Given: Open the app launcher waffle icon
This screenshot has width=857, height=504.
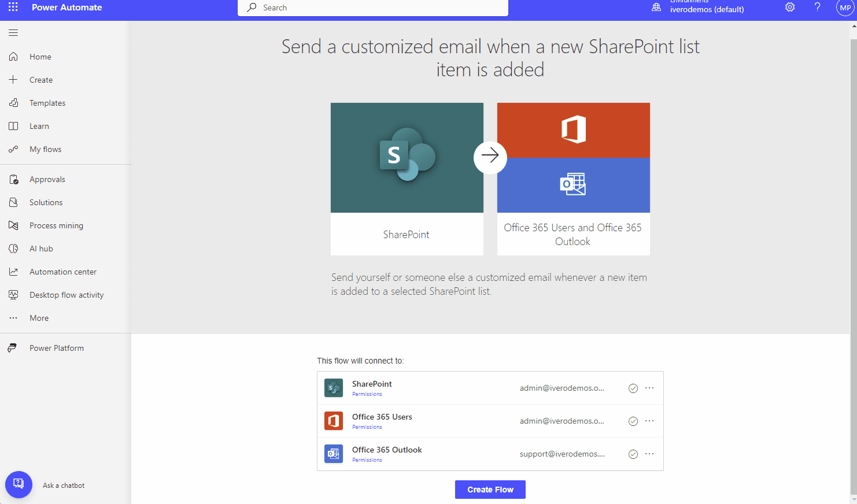Looking at the screenshot, I should 13,8.
